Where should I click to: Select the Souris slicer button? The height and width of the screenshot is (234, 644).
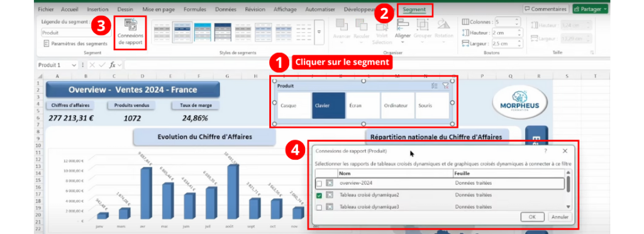click(431, 106)
